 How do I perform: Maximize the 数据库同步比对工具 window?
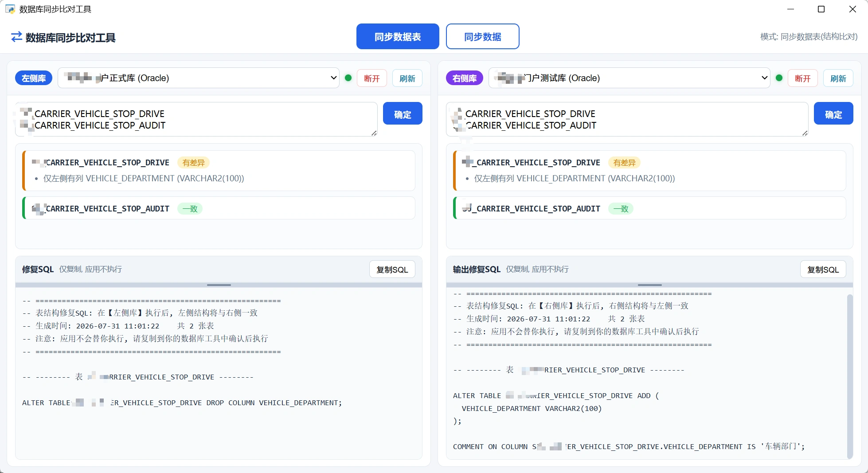click(x=821, y=9)
